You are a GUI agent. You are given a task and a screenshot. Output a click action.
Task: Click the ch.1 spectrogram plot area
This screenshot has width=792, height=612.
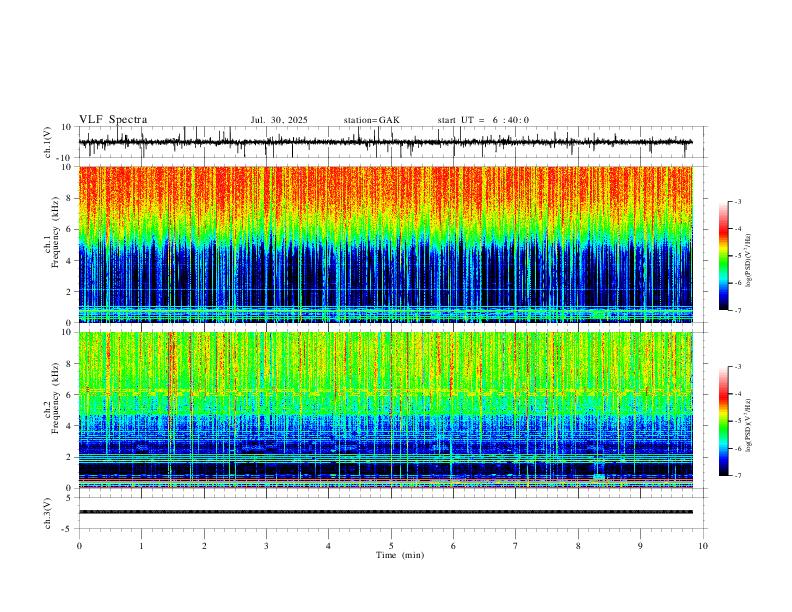tap(385, 244)
